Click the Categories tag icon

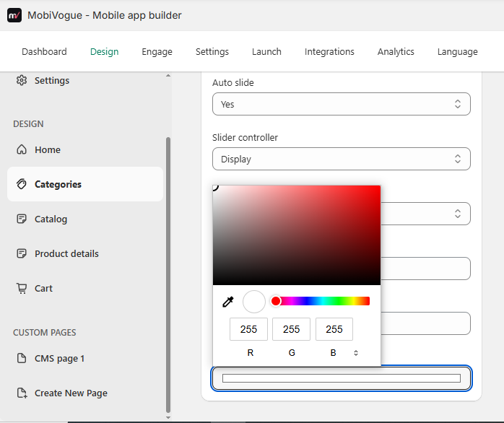coord(22,184)
